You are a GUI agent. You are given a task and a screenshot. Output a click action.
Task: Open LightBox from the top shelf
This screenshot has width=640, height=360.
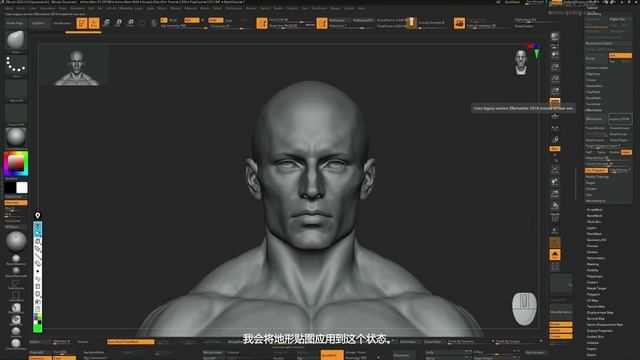point(38,23)
